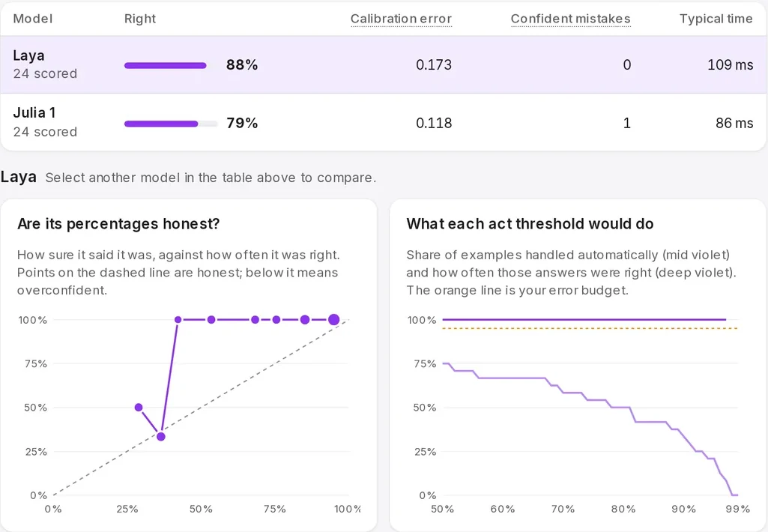Click the first calibration point reaching 100%

pos(178,319)
